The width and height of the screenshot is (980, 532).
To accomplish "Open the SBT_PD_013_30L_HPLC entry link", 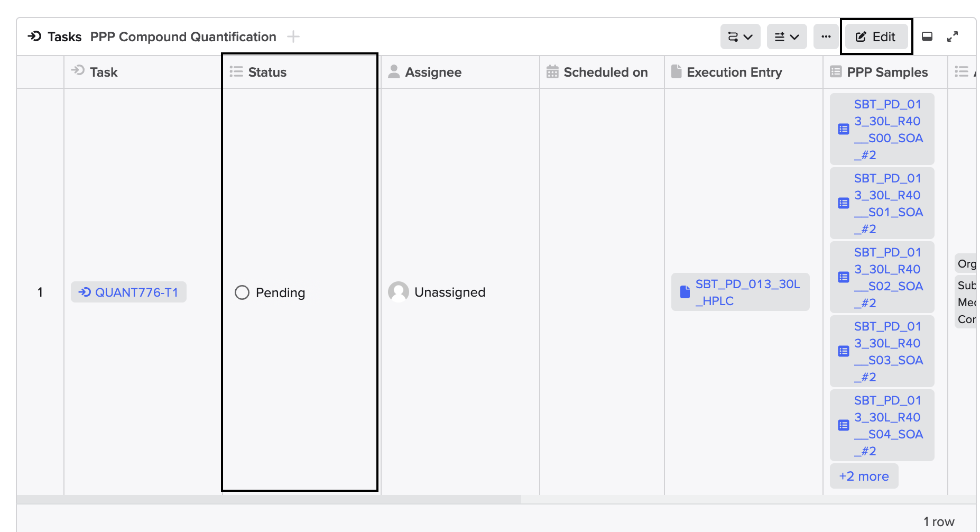I will point(740,292).
